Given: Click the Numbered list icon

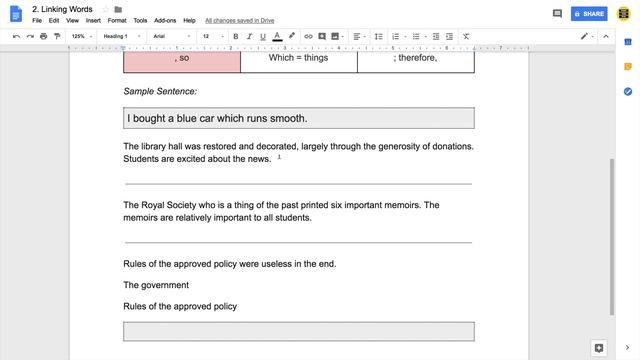Looking at the screenshot, I should tap(396, 36).
